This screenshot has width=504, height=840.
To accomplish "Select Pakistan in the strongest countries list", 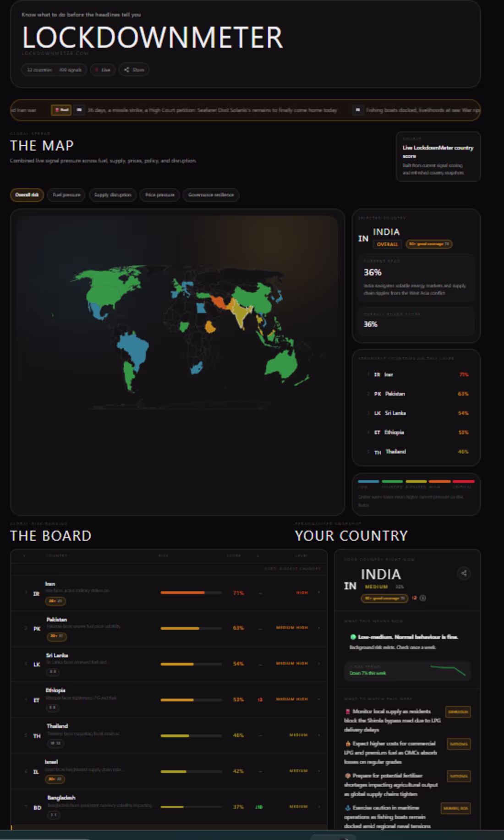I will (x=416, y=394).
